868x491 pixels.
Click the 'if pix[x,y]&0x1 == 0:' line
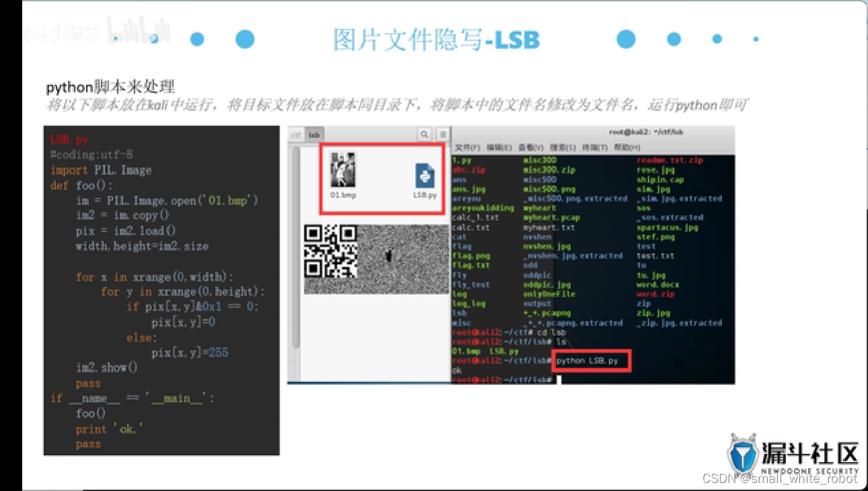[193, 306]
